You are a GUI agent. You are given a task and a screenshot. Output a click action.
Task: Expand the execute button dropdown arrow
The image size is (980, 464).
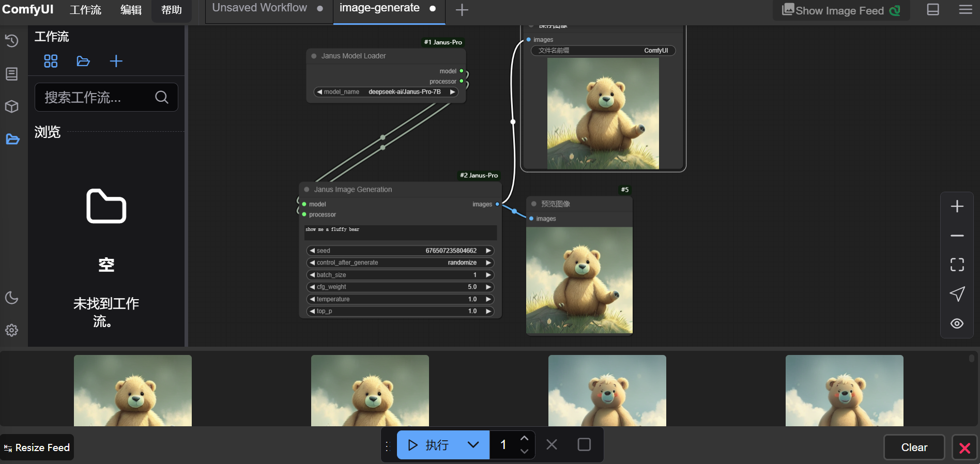tap(473, 445)
